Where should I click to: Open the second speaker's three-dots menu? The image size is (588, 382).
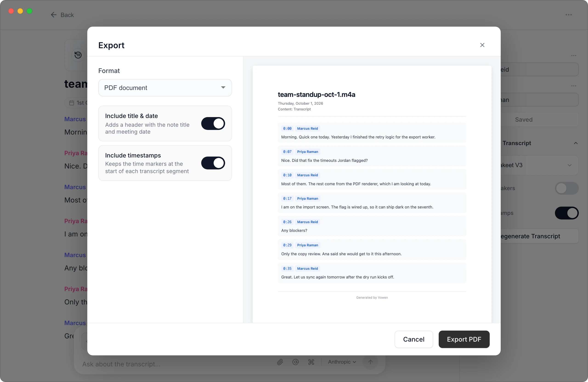coord(574,86)
